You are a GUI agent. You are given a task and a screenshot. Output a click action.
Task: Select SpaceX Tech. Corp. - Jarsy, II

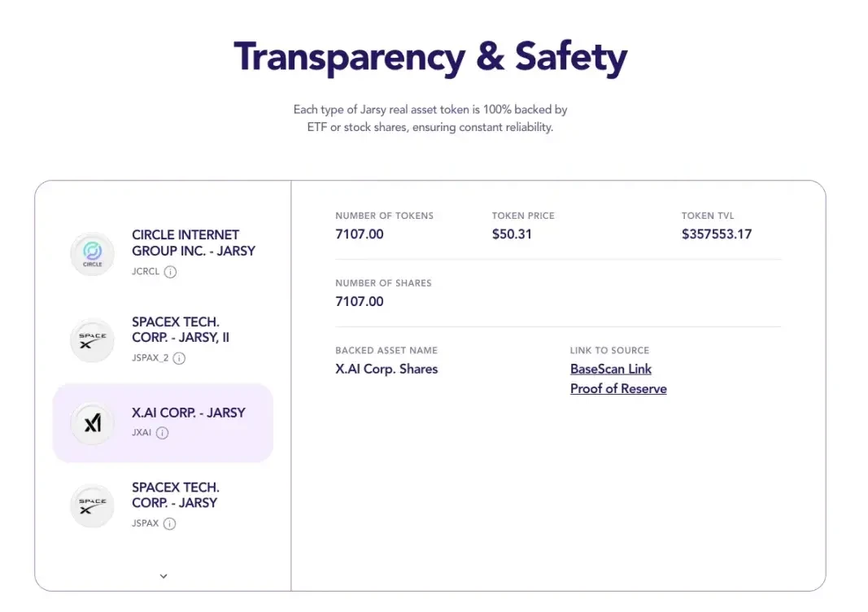point(163,339)
